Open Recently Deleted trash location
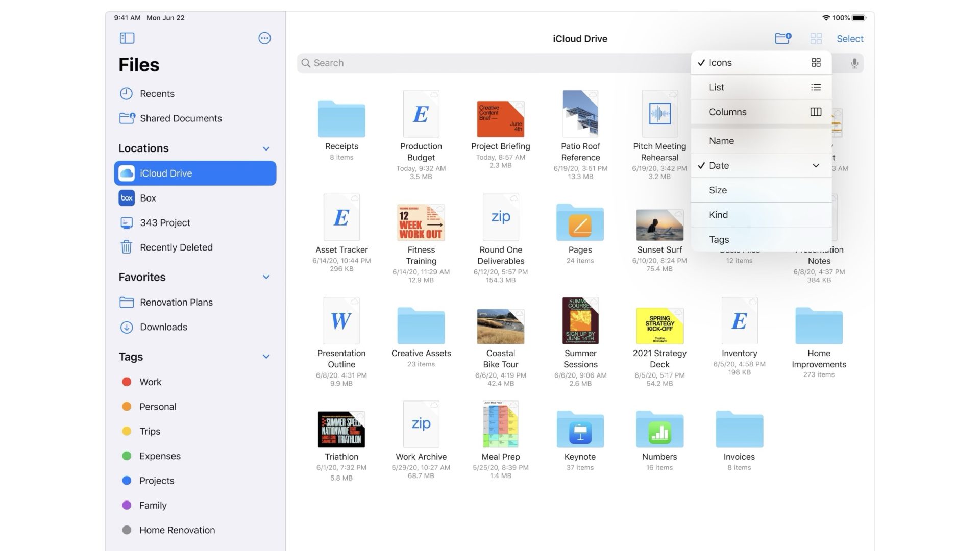The width and height of the screenshot is (980, 551). point(176,247)
